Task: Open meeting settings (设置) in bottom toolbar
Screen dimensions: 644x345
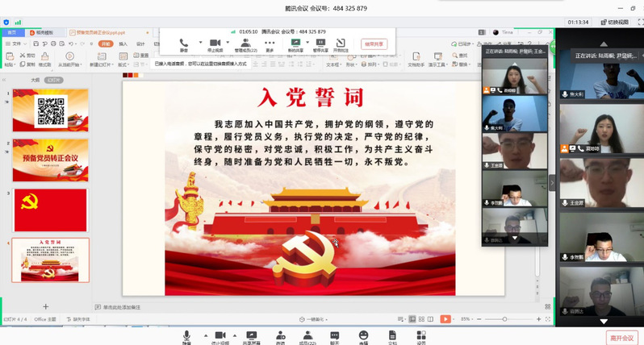Action: 421,337
